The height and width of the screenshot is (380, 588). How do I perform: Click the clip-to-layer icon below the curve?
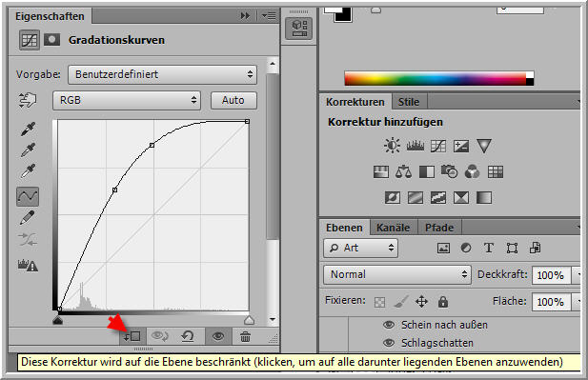[132, 336]
